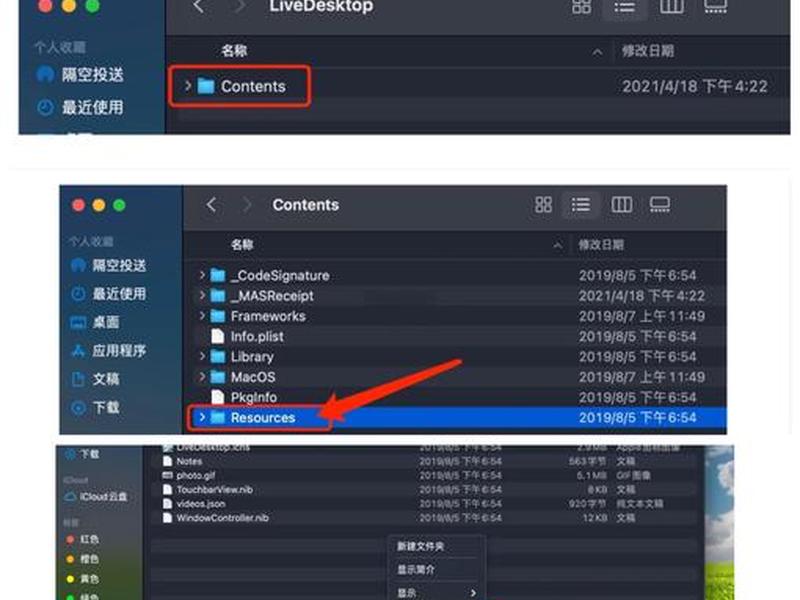
Task: Open 最近使用 in Contents window sidebar
Action: 108,294
